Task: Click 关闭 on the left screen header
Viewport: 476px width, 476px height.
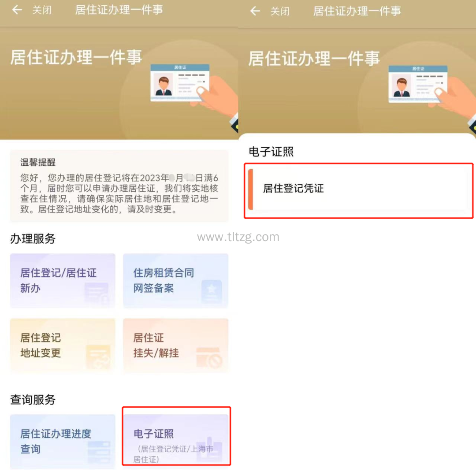Action: tap(42, 10)
